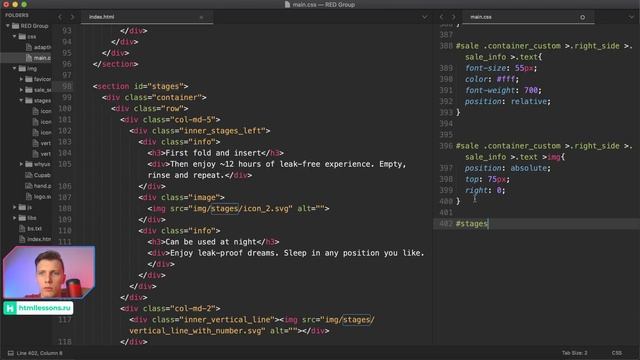This screenshot has width=640, height=360.
Task: Click the webcam video thumbnail
Action: pyautogui.click(x=49, y=272)
